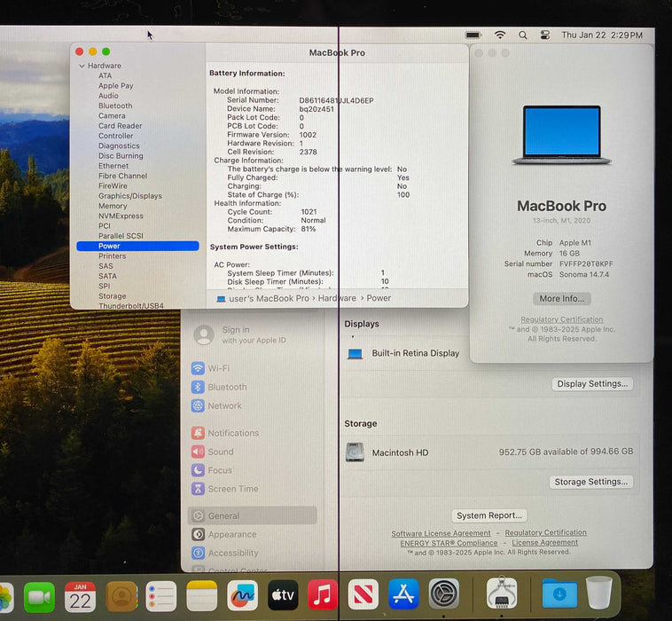The height and width of the screenshot is (621, 672).
Task: Select General in settings sidebar
Action: (253, 516)
